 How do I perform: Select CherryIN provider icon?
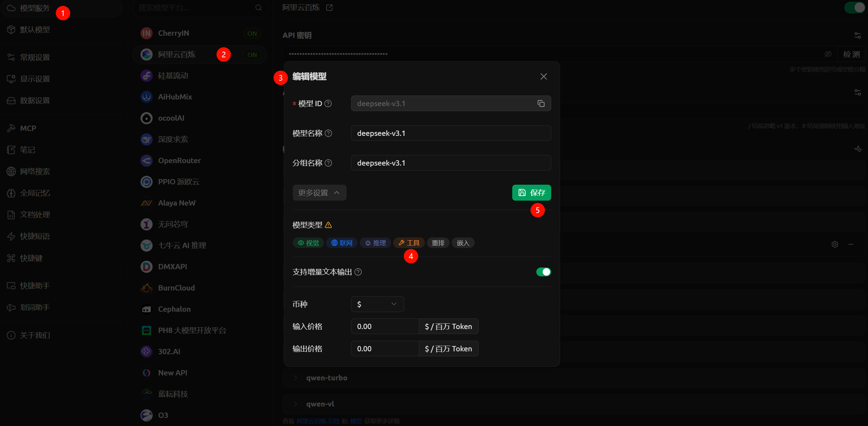(147, 33)
